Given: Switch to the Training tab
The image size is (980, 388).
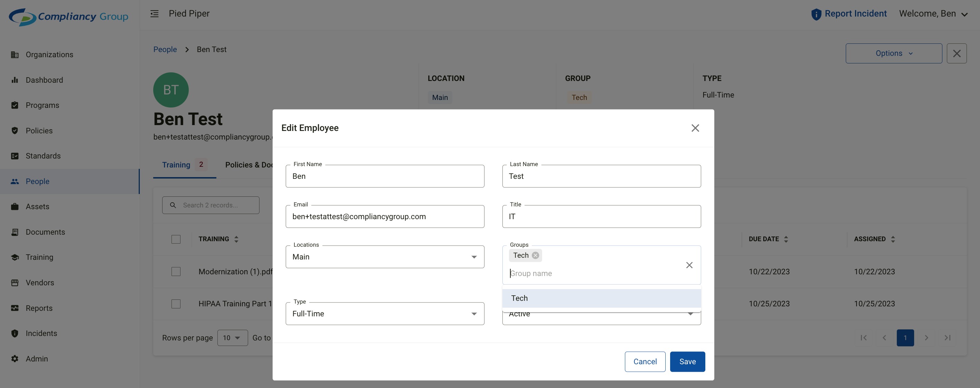Looking at the screenshot, I should [176, 165].
